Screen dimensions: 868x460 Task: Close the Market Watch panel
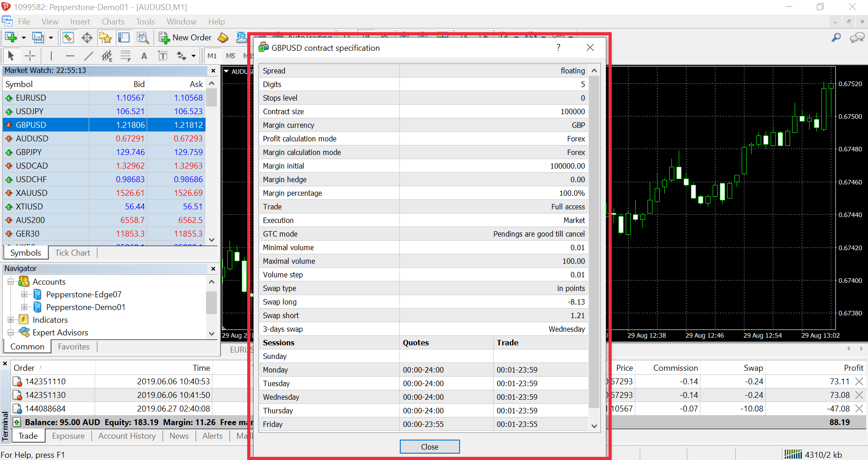tap(213, 71)
